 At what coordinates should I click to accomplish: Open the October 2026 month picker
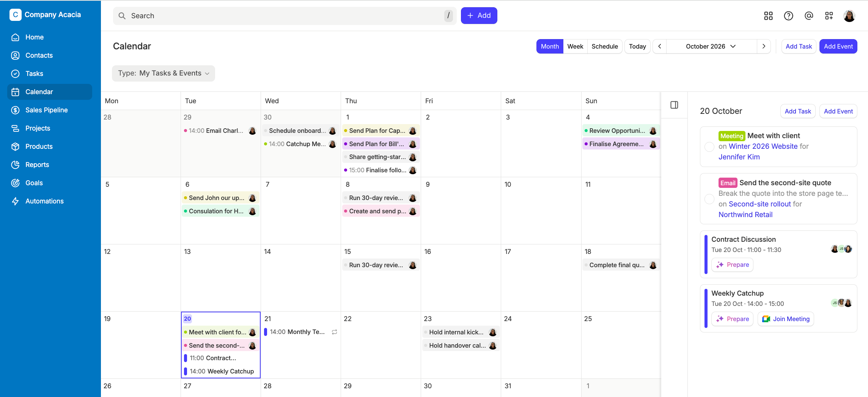(711, 46)
